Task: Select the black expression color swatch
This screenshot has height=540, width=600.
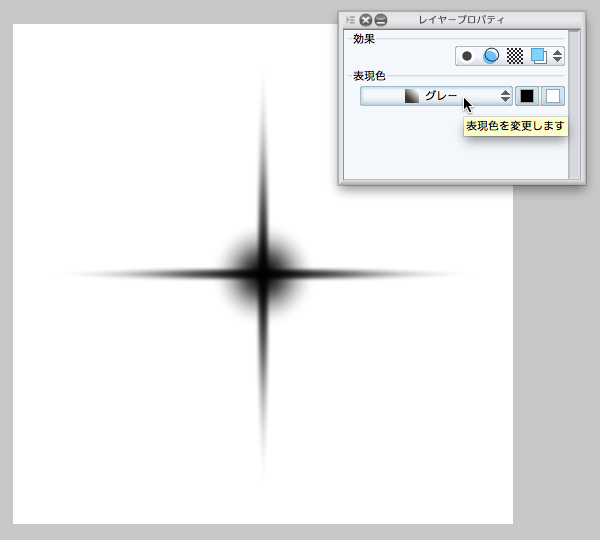Action: [x=527, y=96]
